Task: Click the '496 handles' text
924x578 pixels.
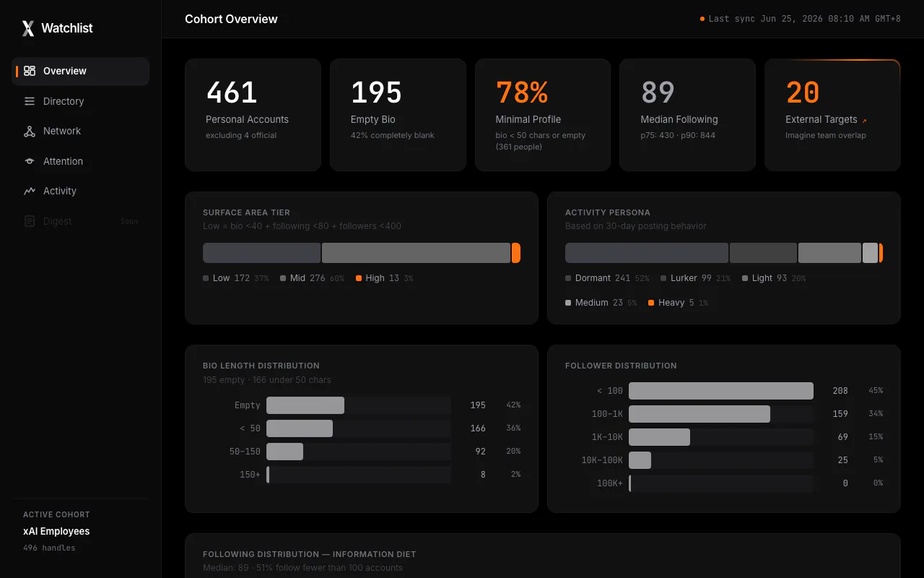Action: 49,548
